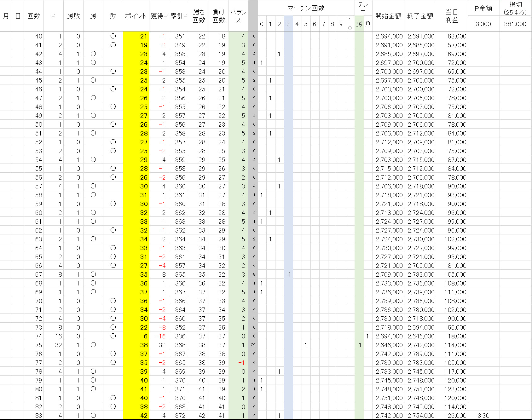Click the マーチン column 3 mark in row 67
Image resolution: width=532 pixels, height=420 pixels.
[288, 274]
